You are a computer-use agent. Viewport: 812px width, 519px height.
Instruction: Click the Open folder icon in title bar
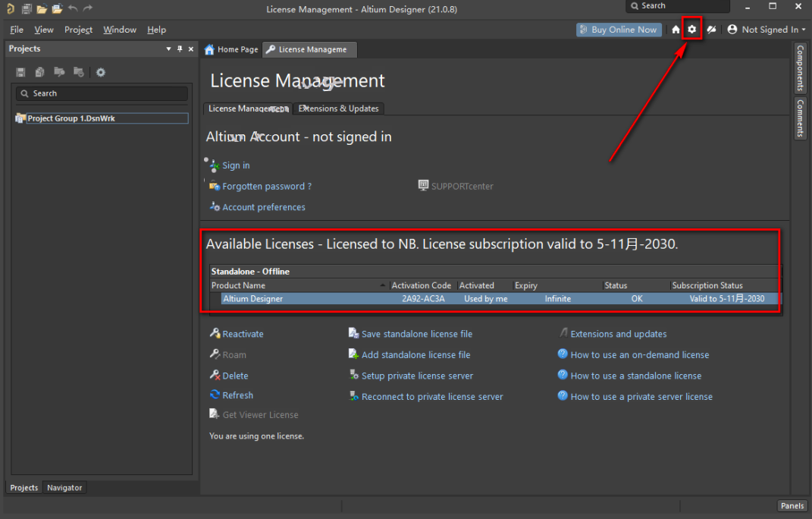click(x=42, y=8)
